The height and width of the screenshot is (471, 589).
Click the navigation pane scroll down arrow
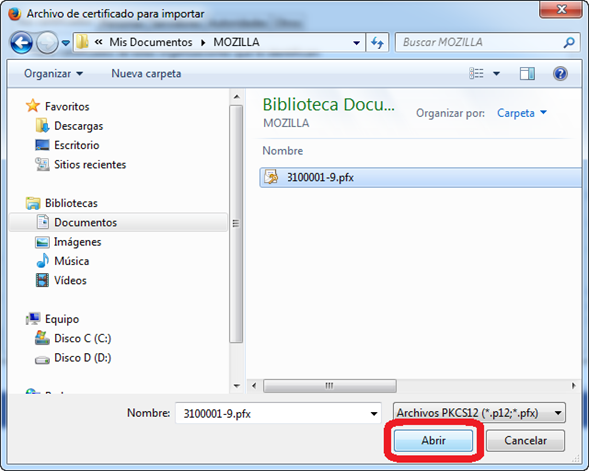pyautogui.click(x=236, y=385)
